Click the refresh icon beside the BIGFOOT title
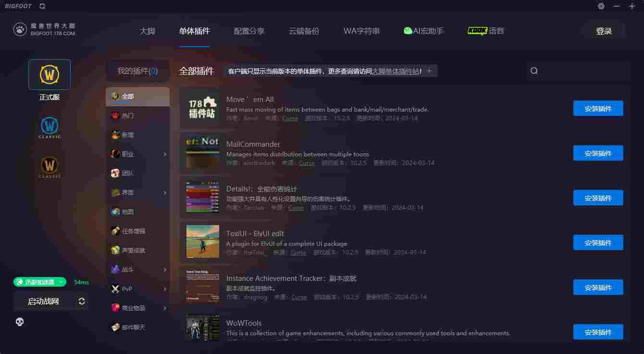644x354 pixels. click(42, 6)
